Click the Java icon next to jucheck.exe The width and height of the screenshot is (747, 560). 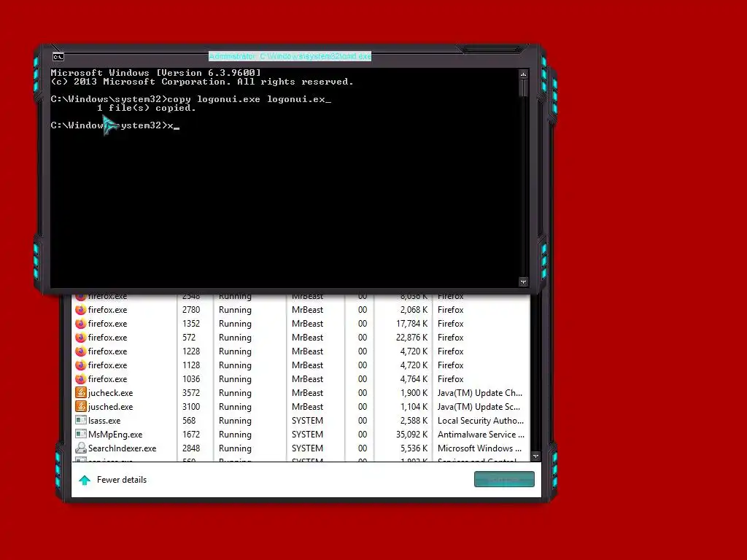click(80, 392)
